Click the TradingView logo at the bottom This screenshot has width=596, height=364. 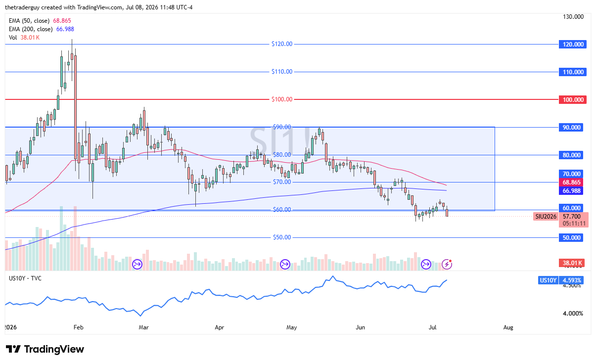tap(45, 349)
